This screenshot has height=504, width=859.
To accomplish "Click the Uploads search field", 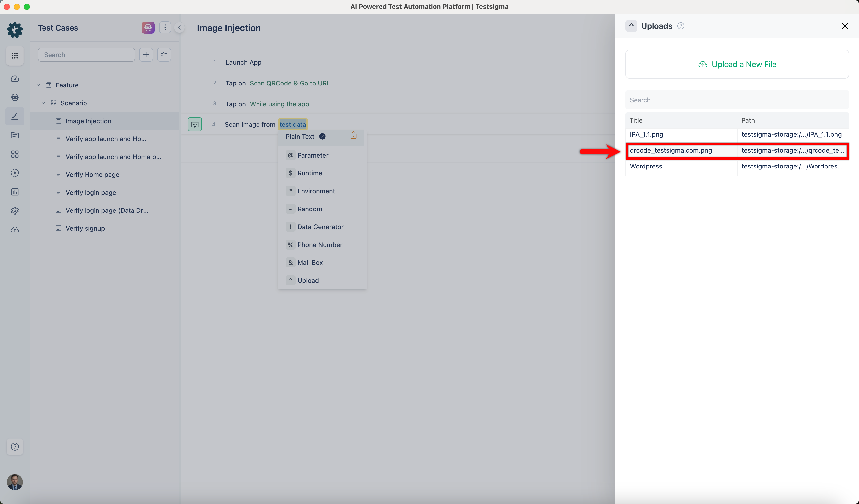I will (737, 100).
